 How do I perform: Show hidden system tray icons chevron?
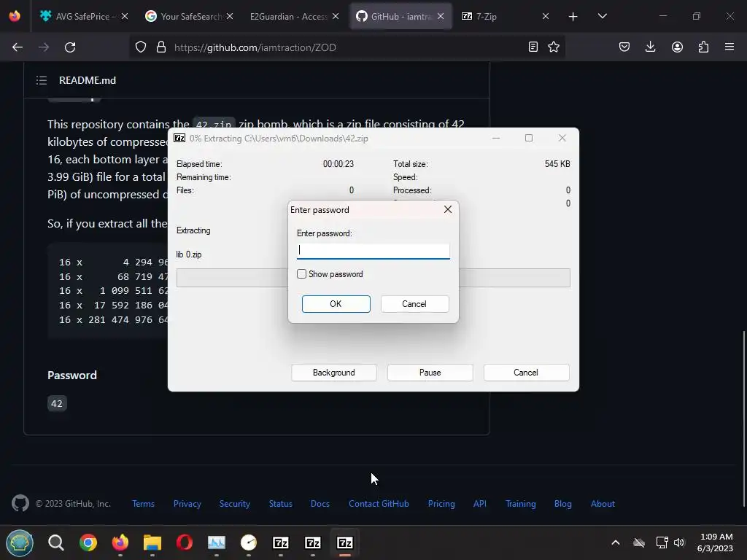(616, 542)
